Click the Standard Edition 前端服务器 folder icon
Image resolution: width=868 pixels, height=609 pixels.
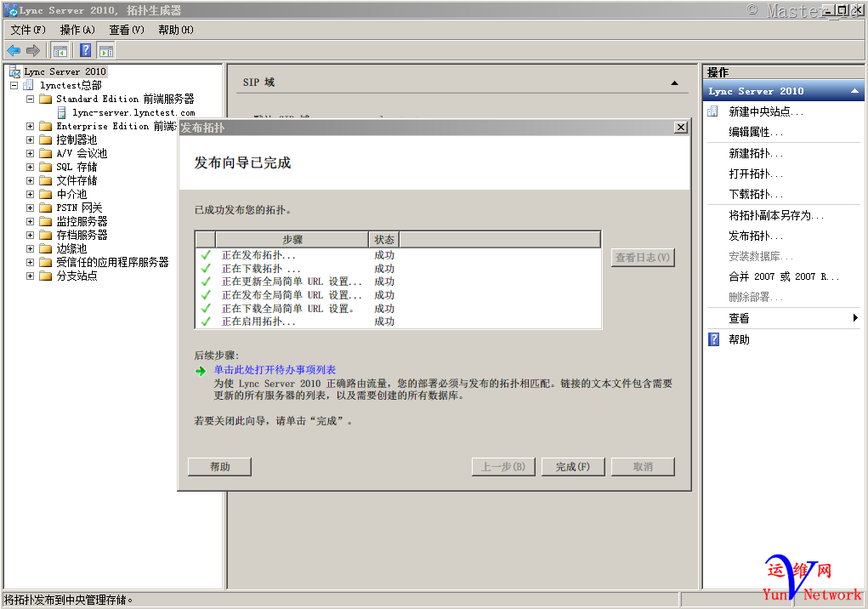tap(46, 100)
